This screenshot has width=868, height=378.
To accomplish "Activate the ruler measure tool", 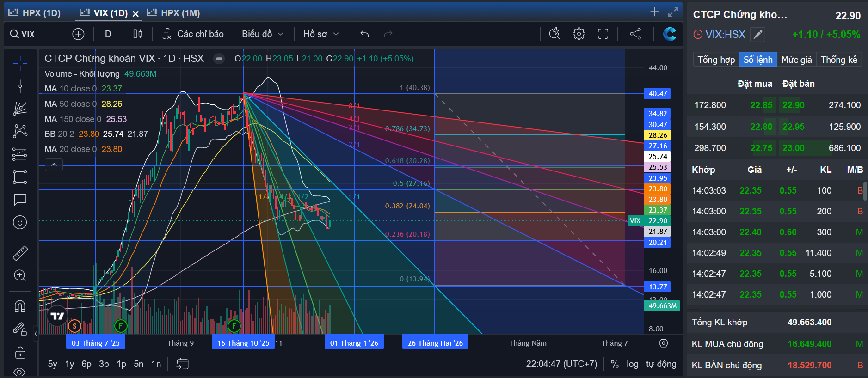I will tap(20, 253).
